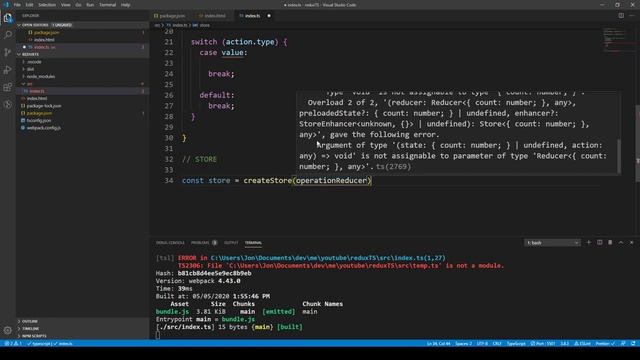
Task: Open the Terminal menu
Action: pos(108,5)
